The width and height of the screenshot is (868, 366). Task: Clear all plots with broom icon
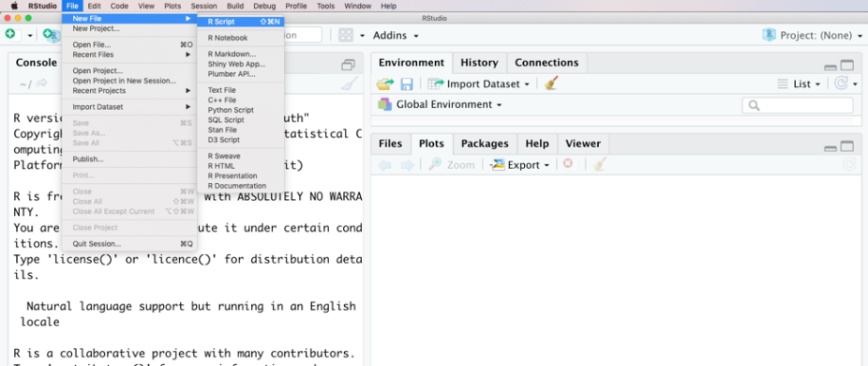point(600,164)
